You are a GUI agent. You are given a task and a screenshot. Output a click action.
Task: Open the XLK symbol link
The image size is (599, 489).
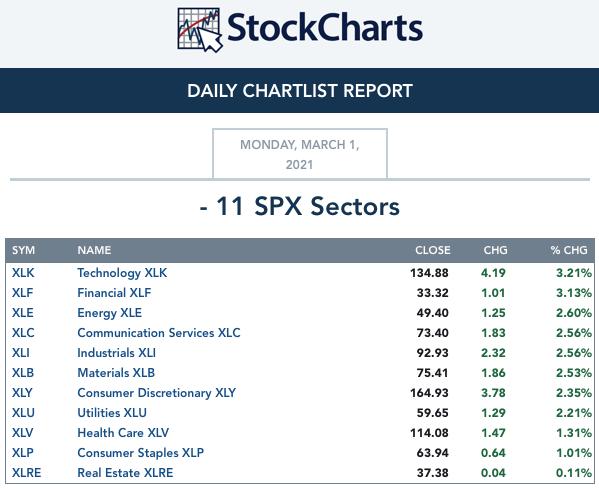[23, 273]
